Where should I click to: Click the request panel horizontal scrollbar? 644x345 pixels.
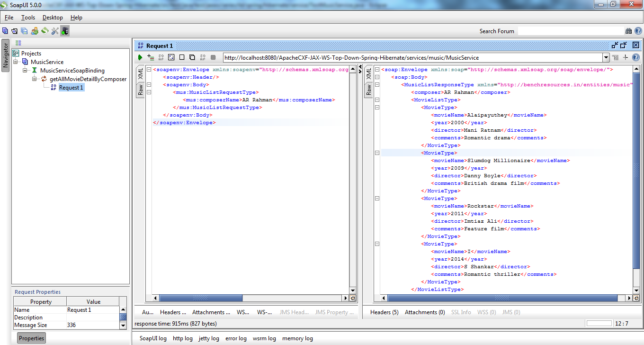point(201,298)
